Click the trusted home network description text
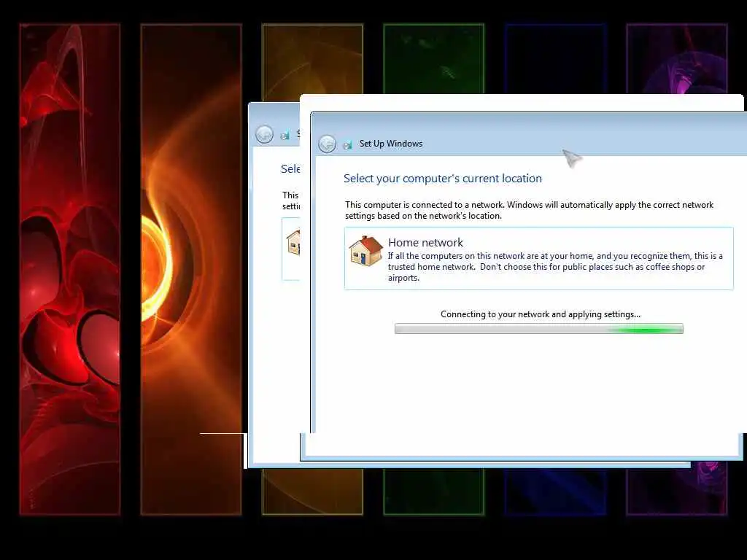 [555, 267]
